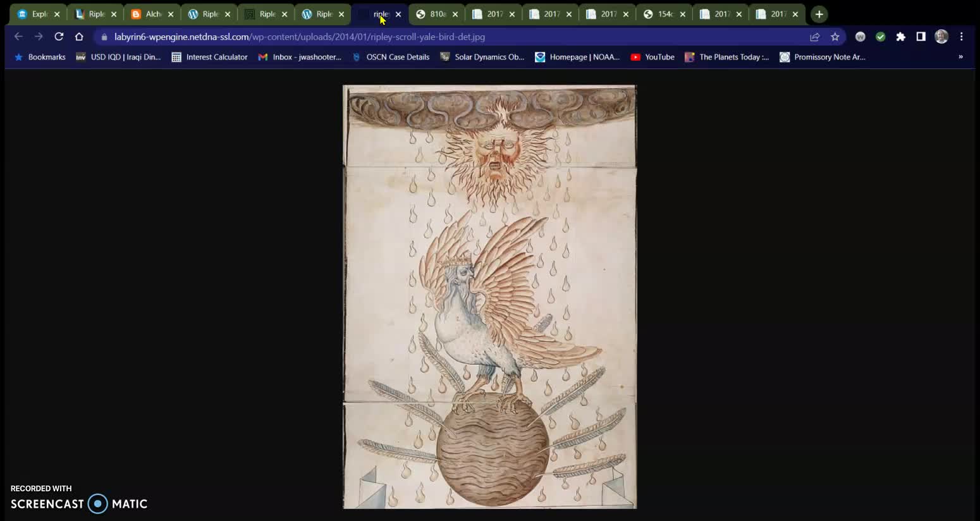Close the active ripley image tab
The image size is (980, 521).
tap(398, 14)
